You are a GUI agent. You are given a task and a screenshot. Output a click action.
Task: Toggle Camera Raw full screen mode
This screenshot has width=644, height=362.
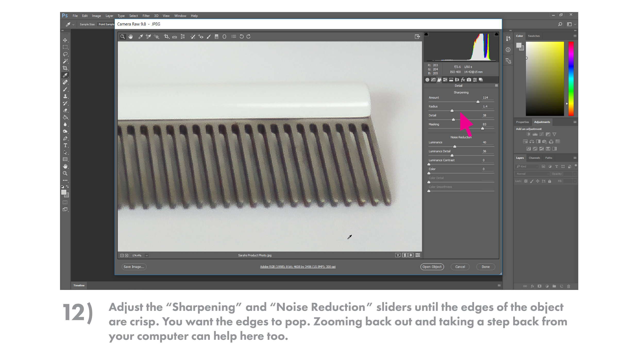pos(417,37)
